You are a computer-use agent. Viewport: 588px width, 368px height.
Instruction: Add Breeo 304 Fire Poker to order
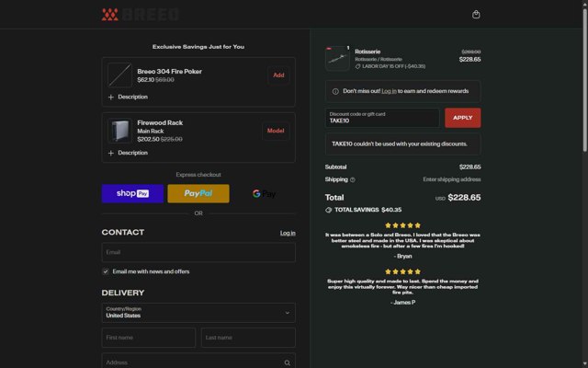click(x=278, y=75)
